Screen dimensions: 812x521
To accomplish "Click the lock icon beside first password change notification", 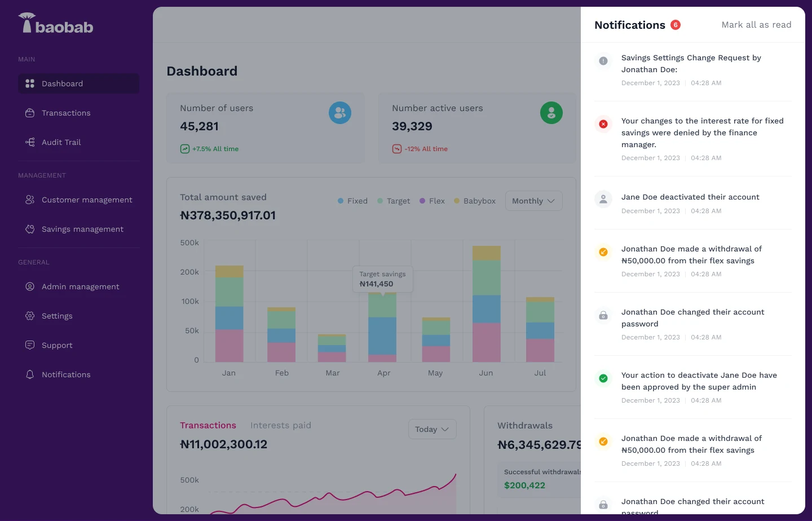I will [603, 315].
